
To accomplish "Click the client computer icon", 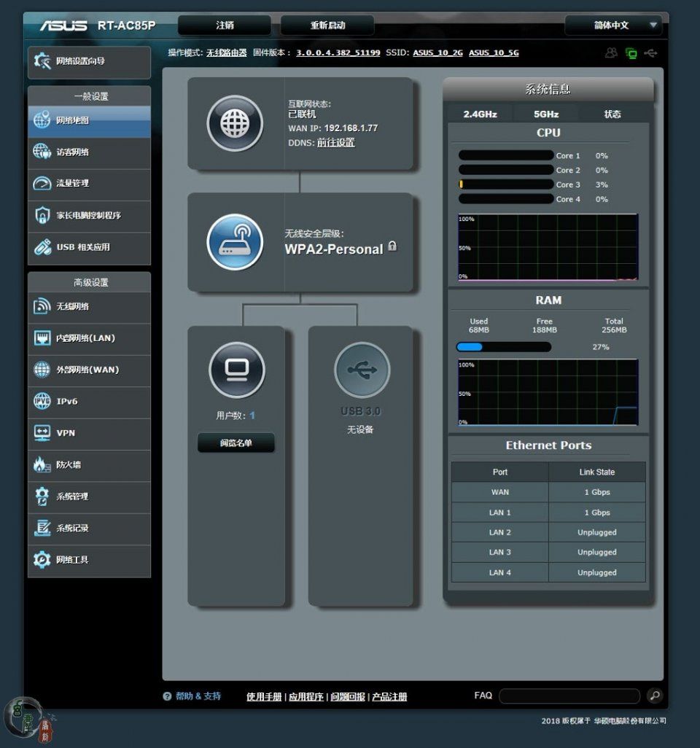I will click(236, 370).
